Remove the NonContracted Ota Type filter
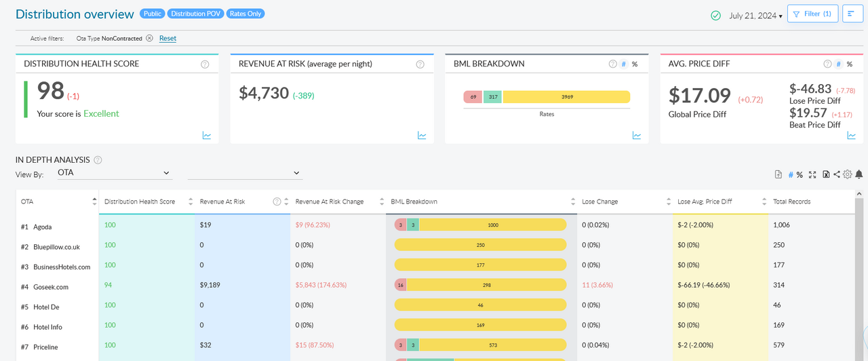Screen dimensions: 868x361 tap(149, 39)
